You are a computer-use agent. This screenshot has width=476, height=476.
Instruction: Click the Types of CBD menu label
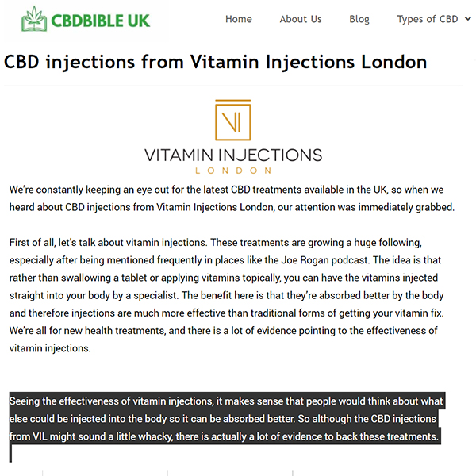(x=428, y=19)
